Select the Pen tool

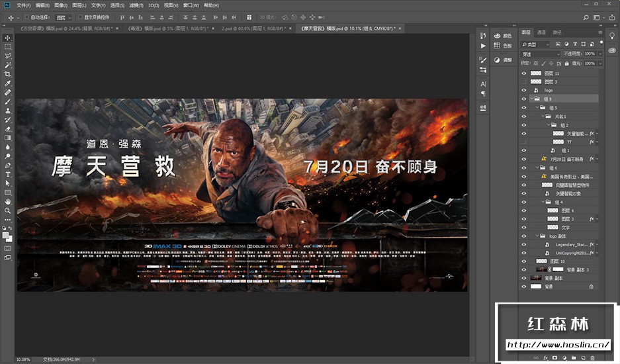7,165
